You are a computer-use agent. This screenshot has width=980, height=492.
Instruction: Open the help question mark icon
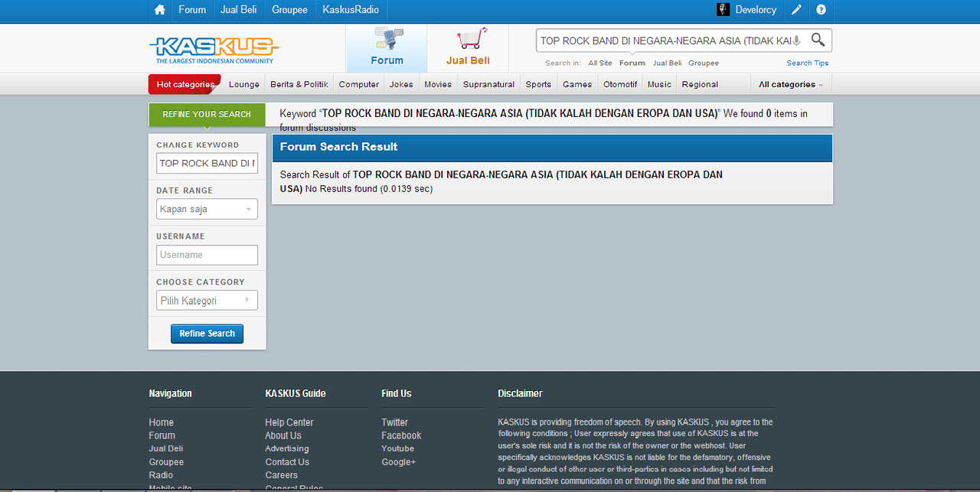[x=821, y=10]
